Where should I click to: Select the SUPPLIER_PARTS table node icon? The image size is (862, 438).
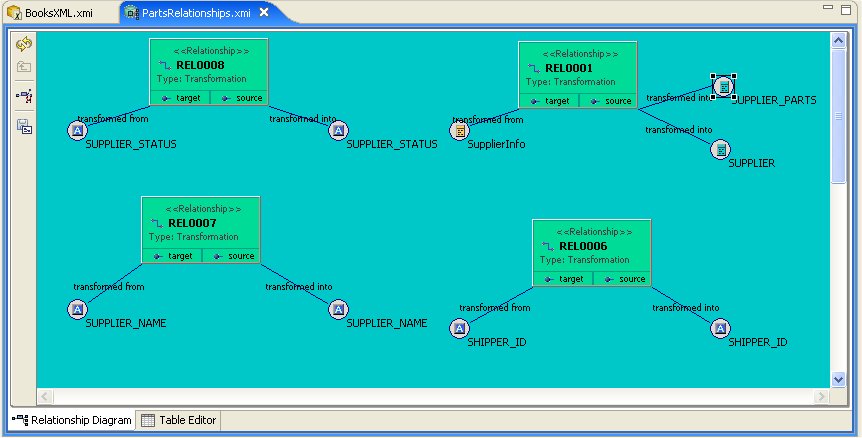point(723,88)
